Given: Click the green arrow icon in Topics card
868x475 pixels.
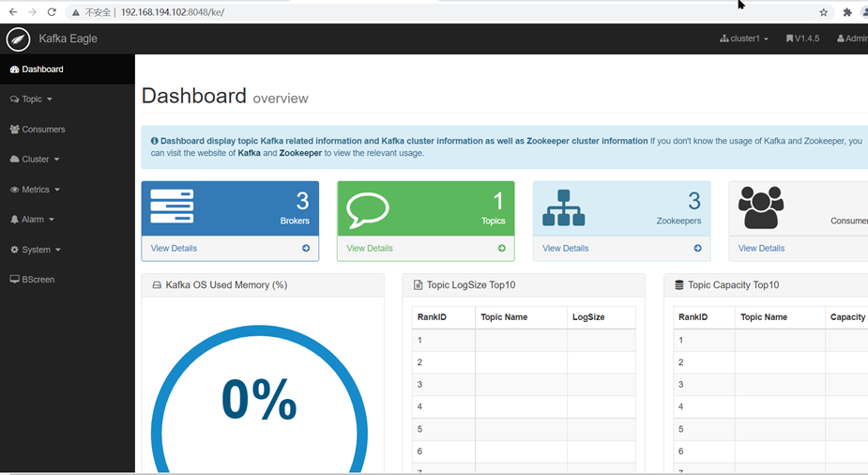Looking at the screenshot, I should point(501,248).
